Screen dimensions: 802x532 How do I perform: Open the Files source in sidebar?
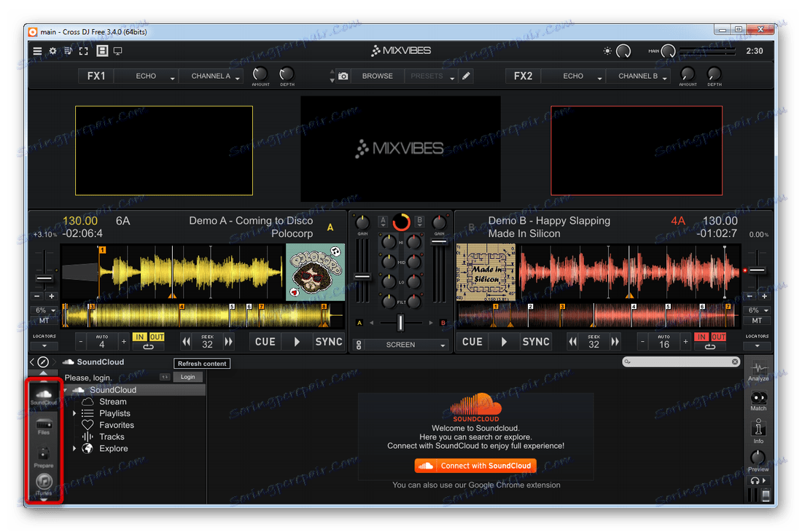[x=44, y=426]
